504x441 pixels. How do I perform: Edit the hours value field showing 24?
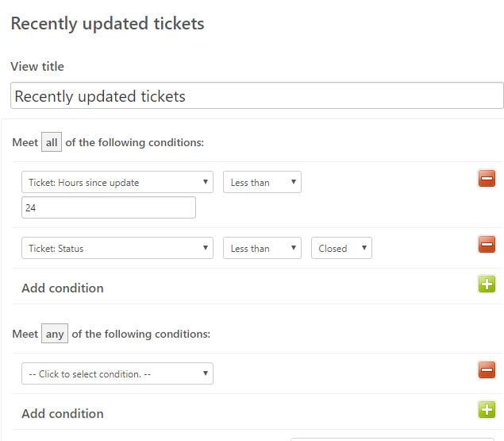[x=108, y=207]
